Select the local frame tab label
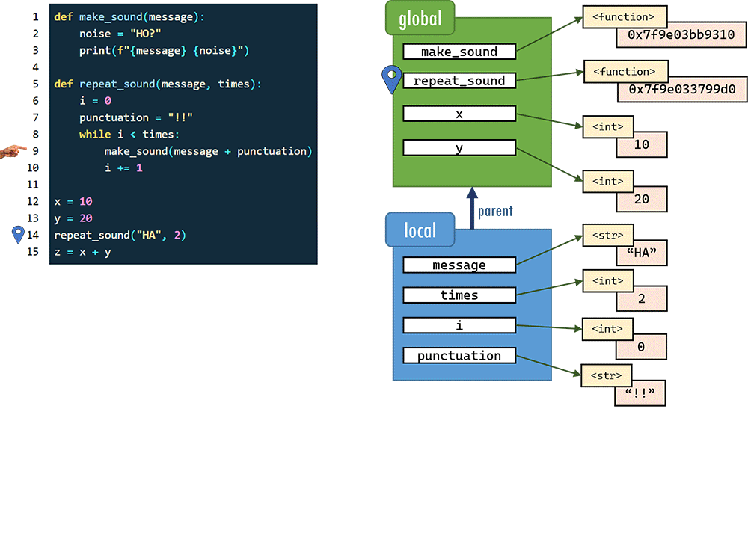The image size is (748, 560). coord(420,230)
